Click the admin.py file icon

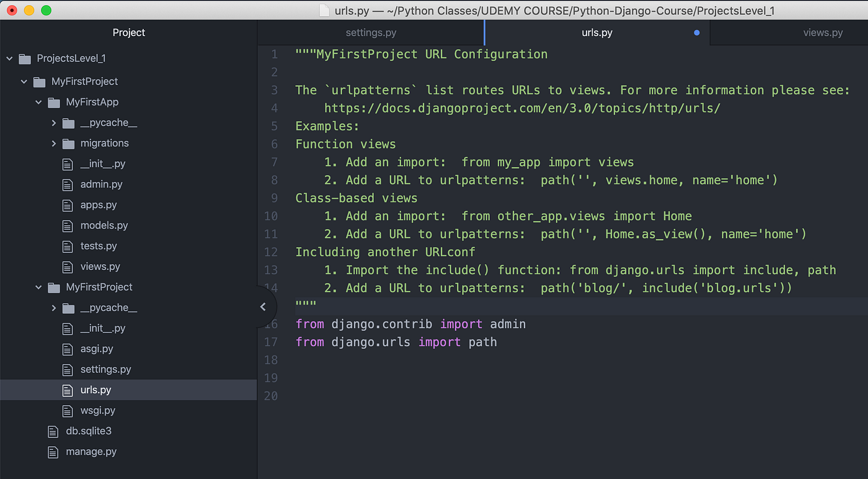(x=68, y=184)
